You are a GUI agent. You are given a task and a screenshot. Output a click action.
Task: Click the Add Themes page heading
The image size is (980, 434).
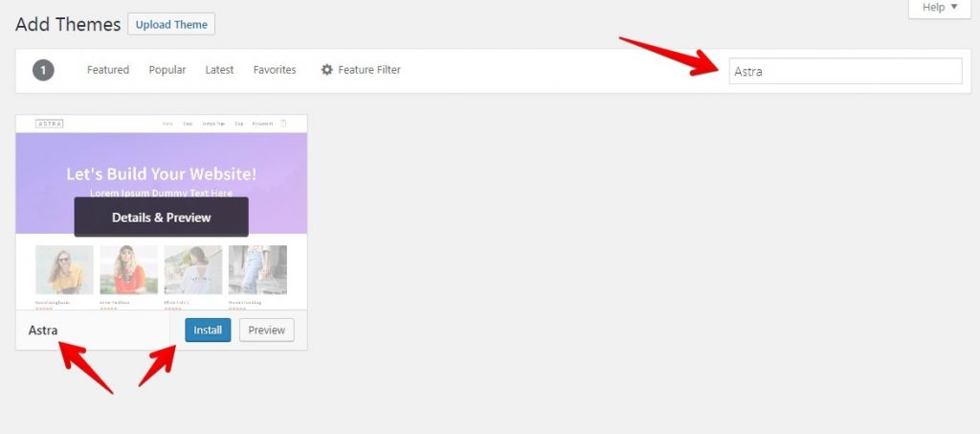click(x=68, y=24)
